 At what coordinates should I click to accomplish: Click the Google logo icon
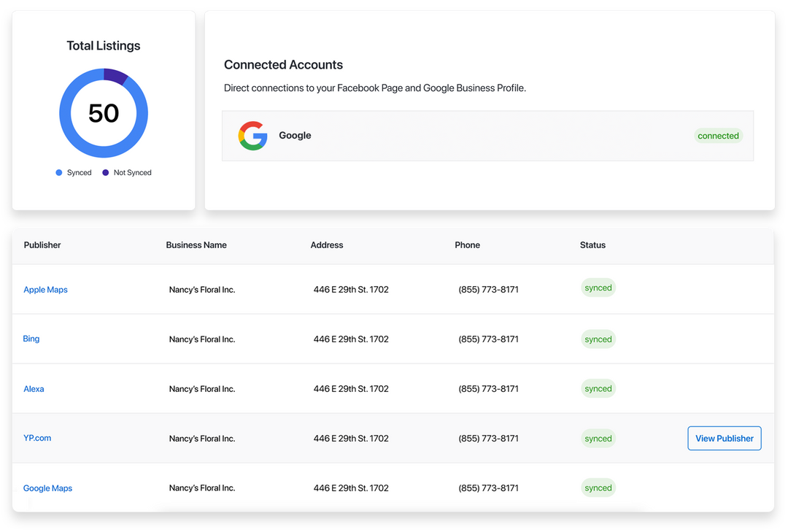pos(252,136)
